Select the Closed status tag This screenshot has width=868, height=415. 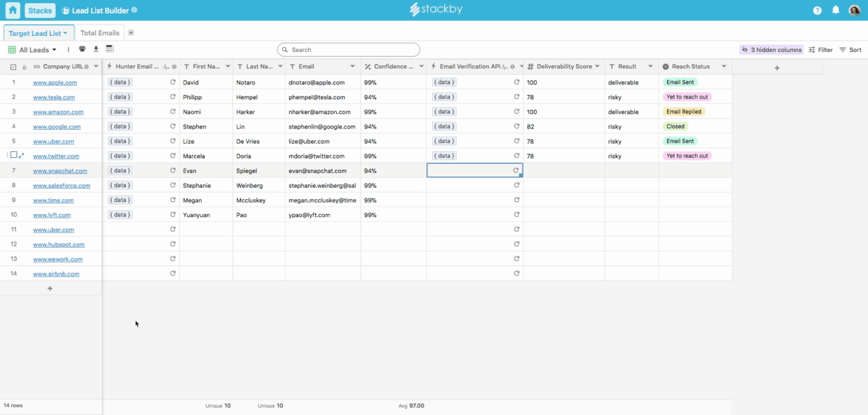tap(676, 127)
